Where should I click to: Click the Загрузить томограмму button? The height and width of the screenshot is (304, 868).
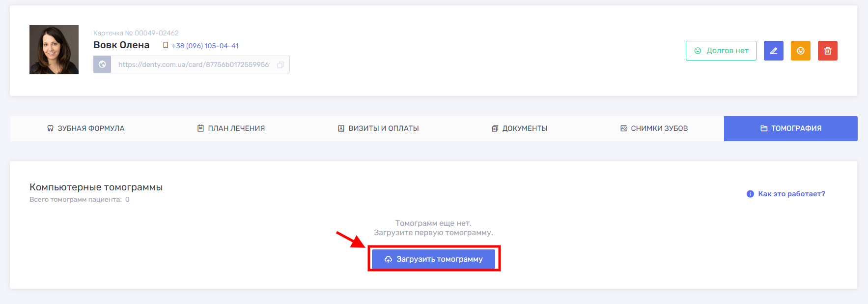[433, 259]
